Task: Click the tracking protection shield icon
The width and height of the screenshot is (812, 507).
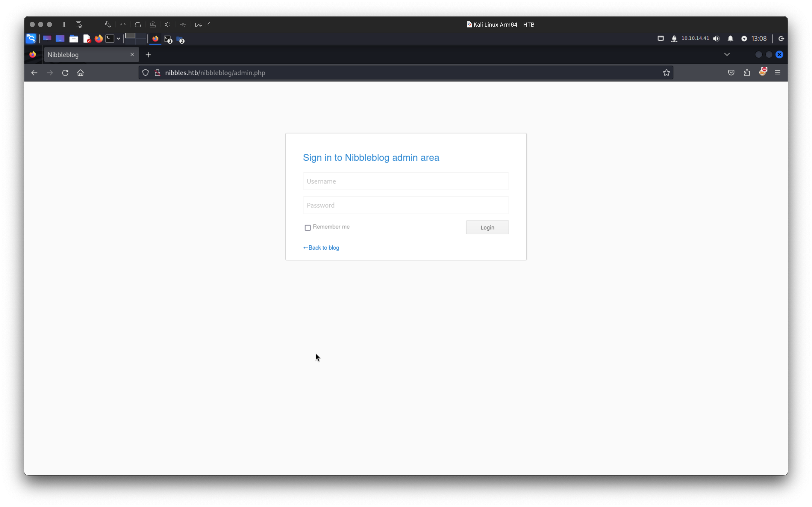Action: (x=145, y=73)
